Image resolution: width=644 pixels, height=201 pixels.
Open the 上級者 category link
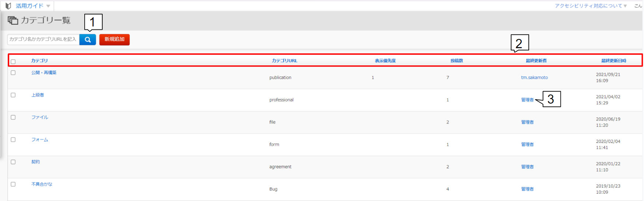[x=38, y=95]
